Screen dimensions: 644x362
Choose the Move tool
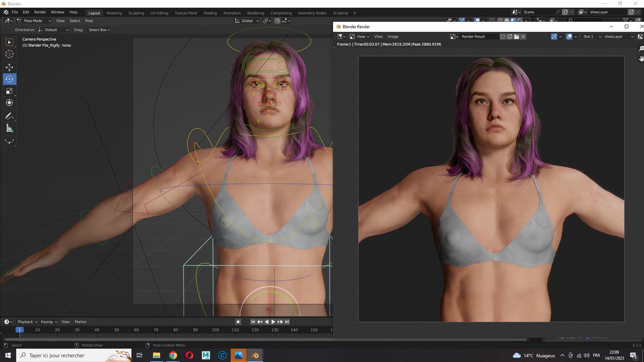pyautogui.click(x=10, y=67)
